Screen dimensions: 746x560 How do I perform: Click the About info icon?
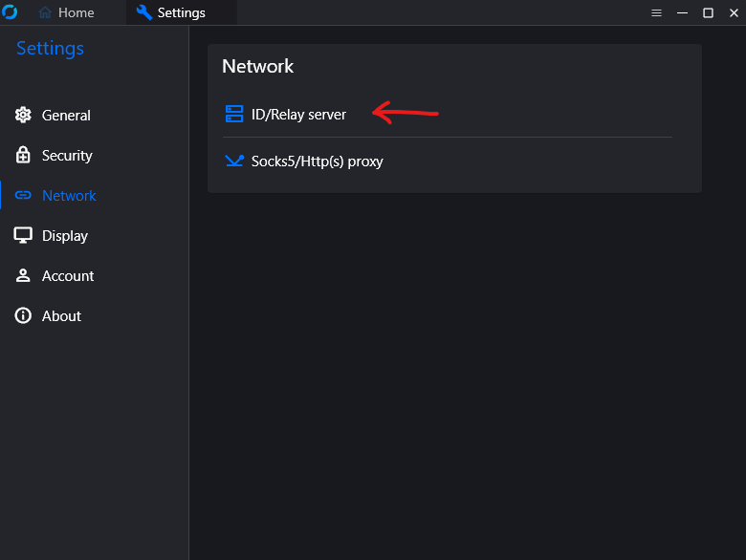click(x=23, y=315)
